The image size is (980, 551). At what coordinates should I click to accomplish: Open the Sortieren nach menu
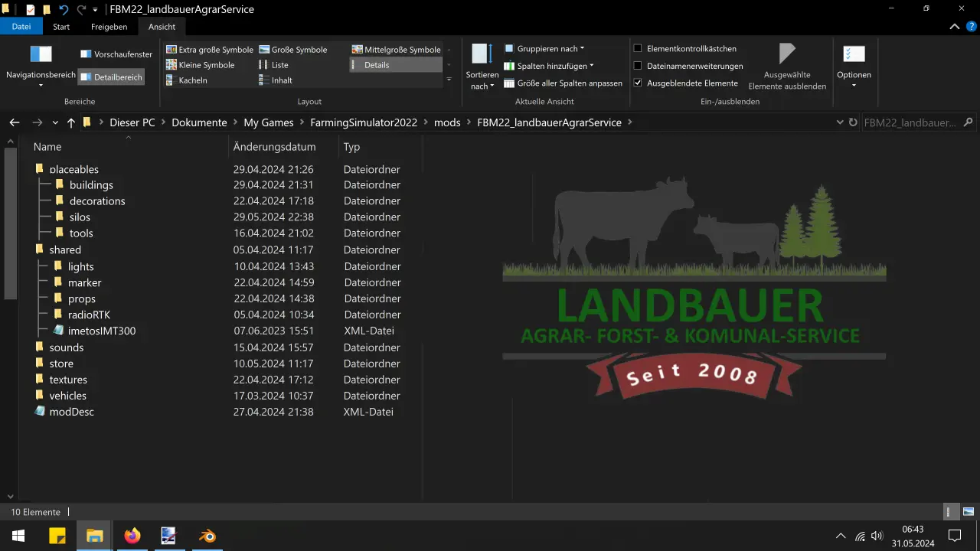tap(482, 67)
